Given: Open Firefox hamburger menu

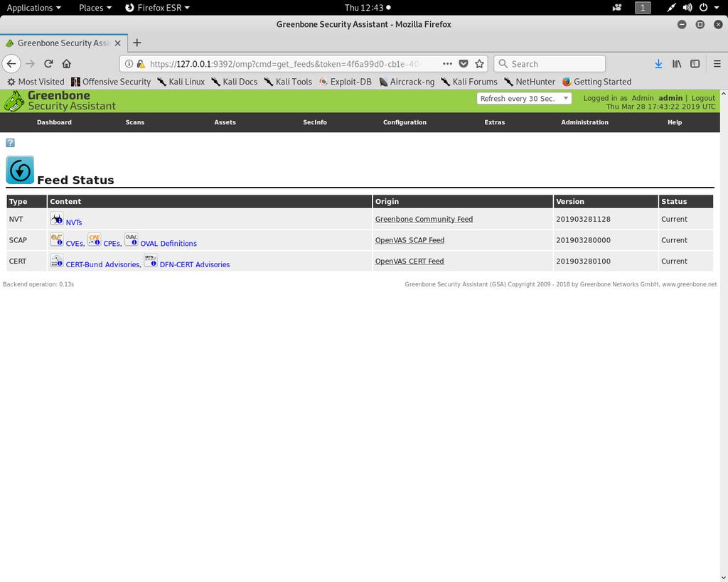Looking at the screenshot, I should coord(717,63).
